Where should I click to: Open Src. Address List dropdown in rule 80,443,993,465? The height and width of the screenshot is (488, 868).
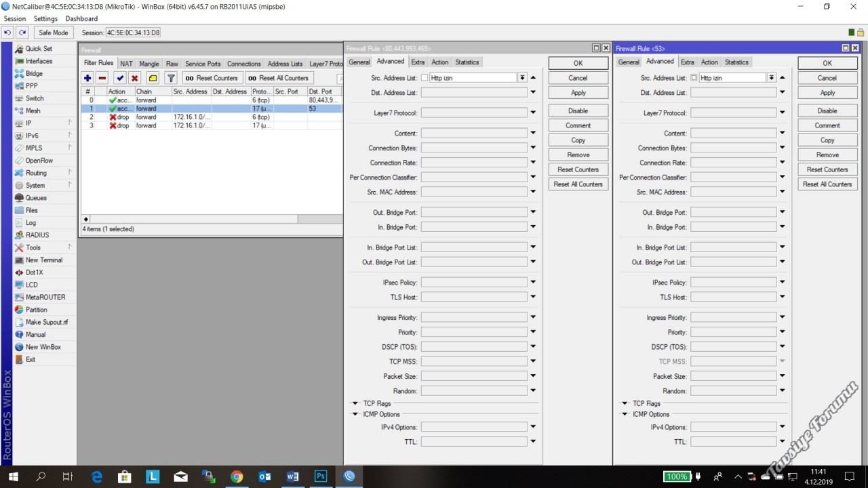(x=522, y=78)
